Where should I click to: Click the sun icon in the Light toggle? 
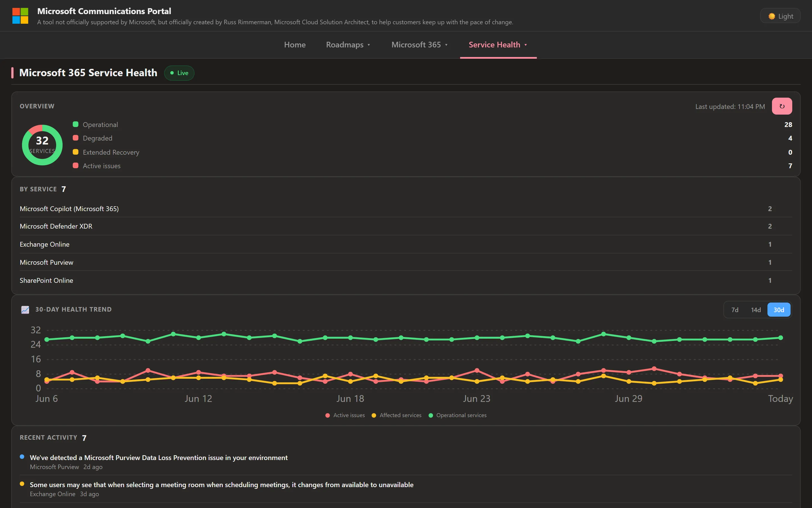[772, 16]
